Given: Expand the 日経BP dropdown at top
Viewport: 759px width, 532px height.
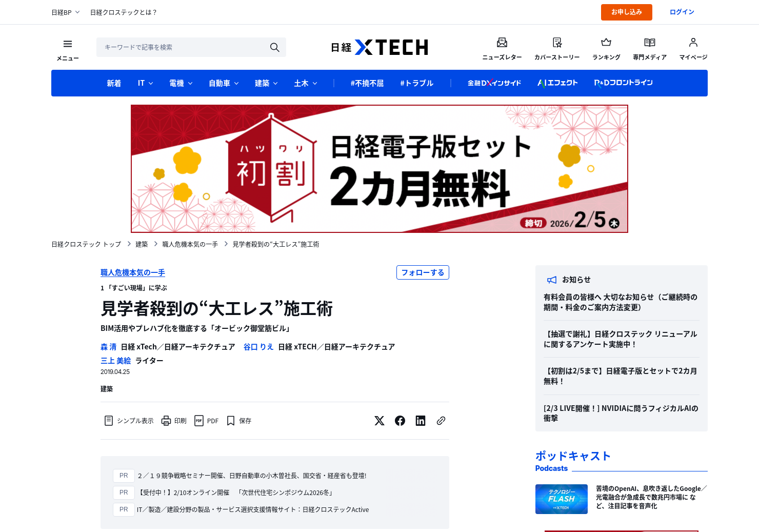Looking at the screenshot, I should point(66,12).
